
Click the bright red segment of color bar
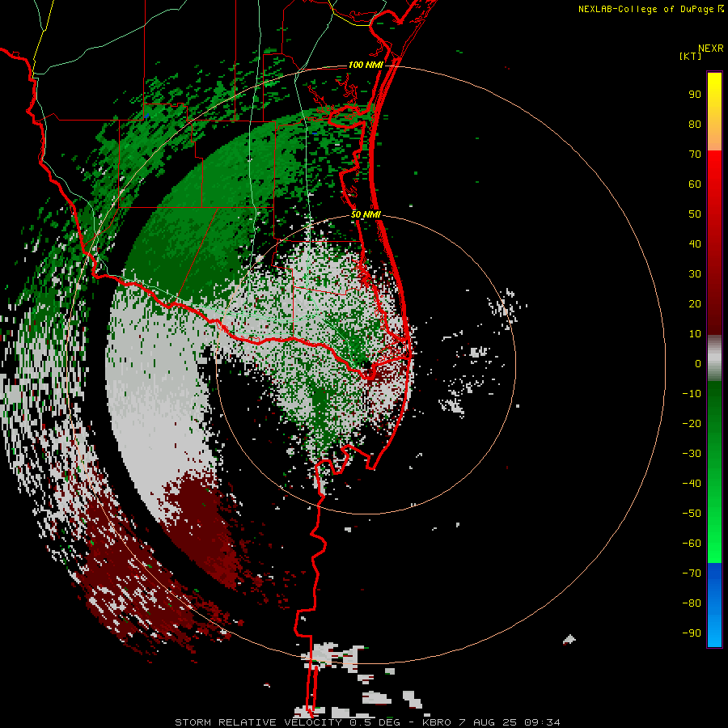(714, 176)
